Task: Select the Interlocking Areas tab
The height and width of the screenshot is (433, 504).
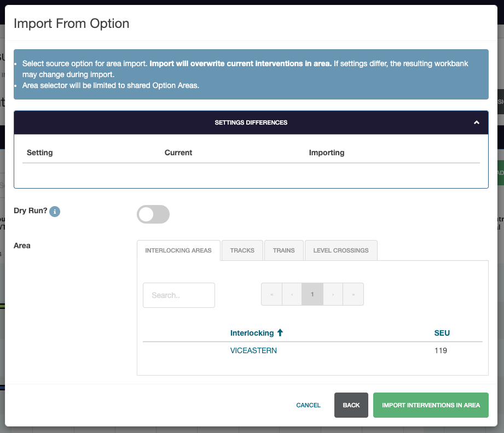Action: click(x=178, y=250)
